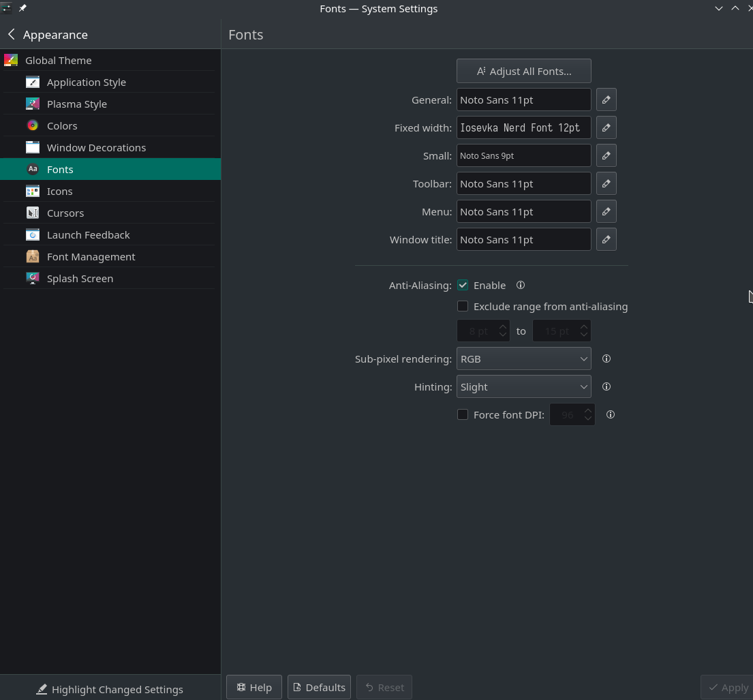Expand the Hinting dropdown set to Slight
The width and height of the screenshot is (753, 700).
pos(523,386)
